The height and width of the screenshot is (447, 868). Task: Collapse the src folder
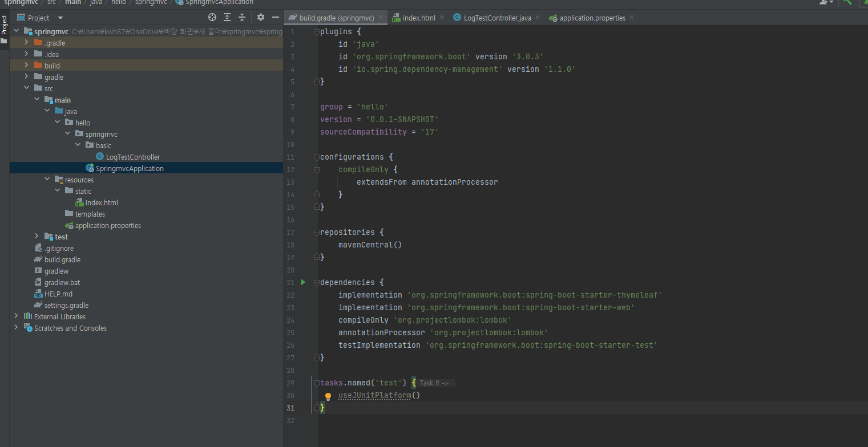click(26, 88)
